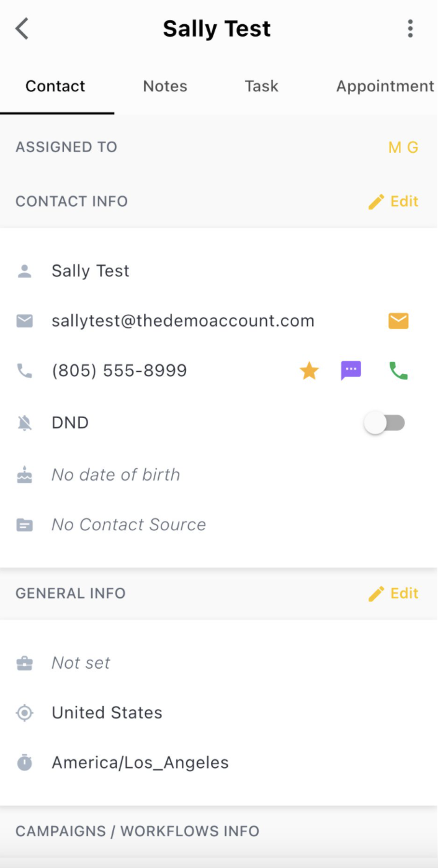Tap the M G assigned user initials
438x868 pixels.
coord(403,147)
